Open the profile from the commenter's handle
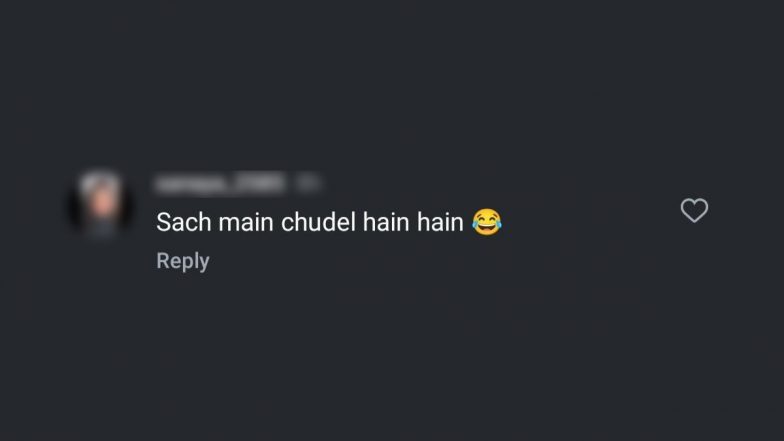 [x=220, y=184]
